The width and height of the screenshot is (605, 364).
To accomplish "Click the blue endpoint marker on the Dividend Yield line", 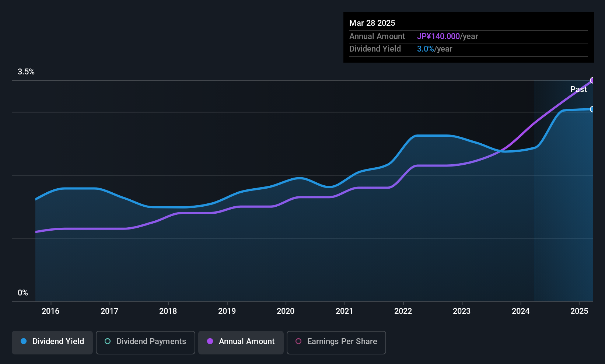I will tap(592, 109).
